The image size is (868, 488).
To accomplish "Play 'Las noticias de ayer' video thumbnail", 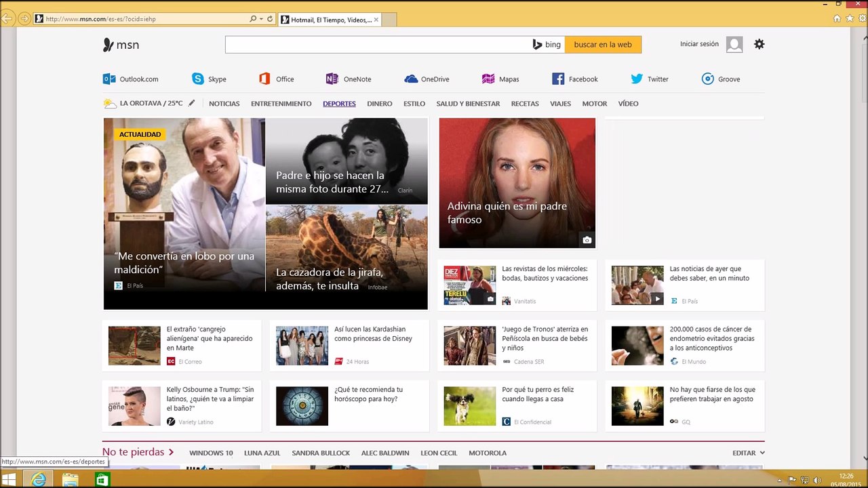I will [x=637, y=285].
